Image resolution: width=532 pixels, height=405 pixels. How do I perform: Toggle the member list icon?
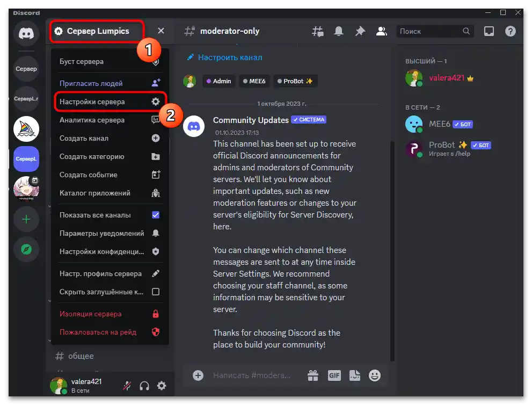pos(381,31)
